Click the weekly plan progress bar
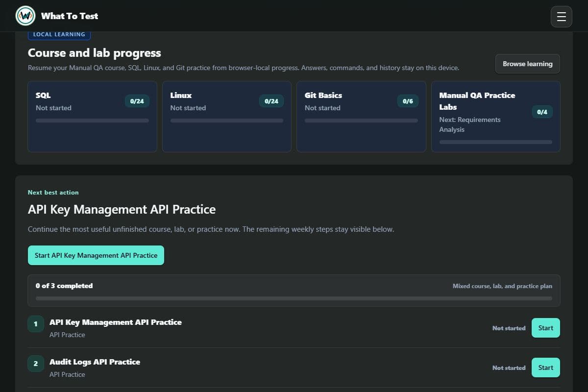The width and height of the screenshot is (588, 392). point(294,298)
